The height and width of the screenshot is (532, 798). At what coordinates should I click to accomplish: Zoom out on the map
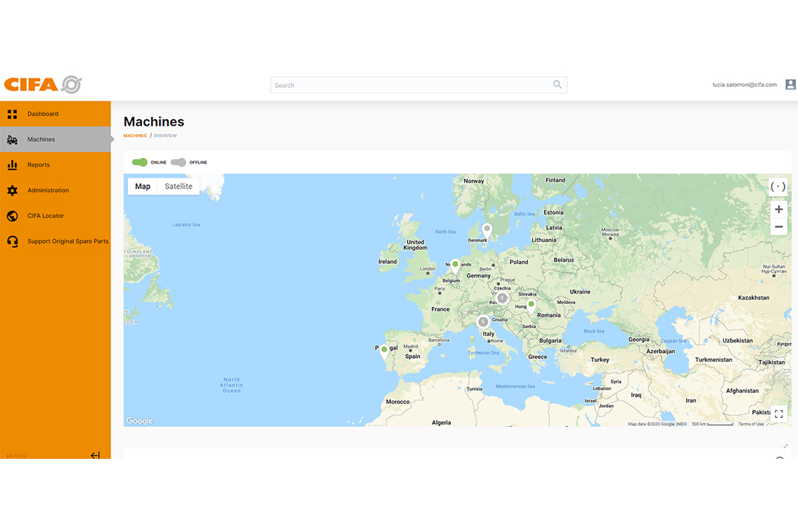click(x=778, y=227)
